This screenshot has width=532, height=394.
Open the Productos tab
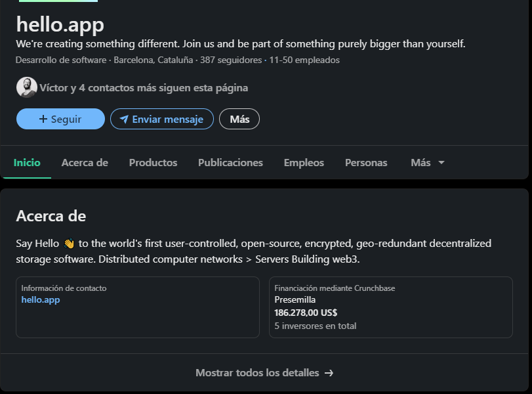coord(153,163)
